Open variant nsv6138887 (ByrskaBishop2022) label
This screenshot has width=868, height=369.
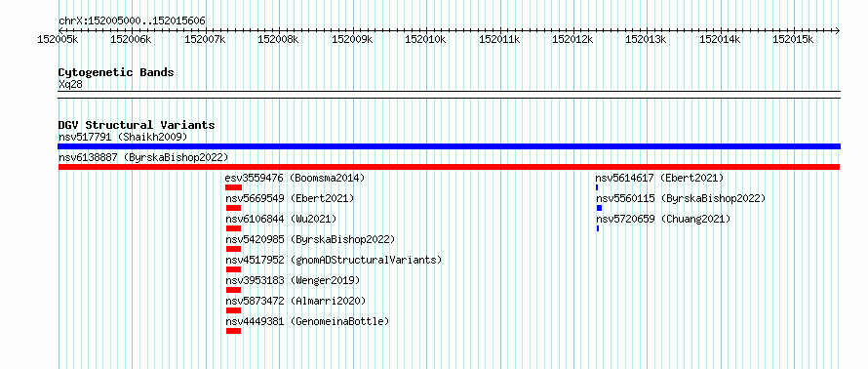(x=143, y=157)
